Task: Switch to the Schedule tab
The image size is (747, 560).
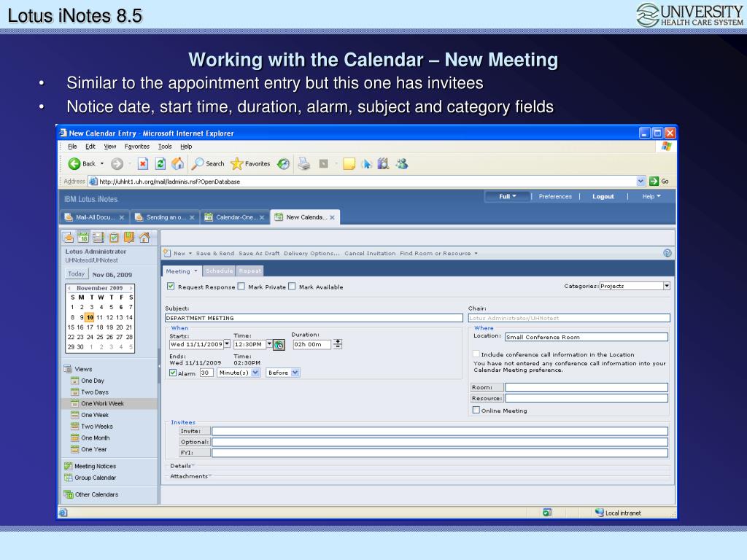Action: [x=219, y=271]
